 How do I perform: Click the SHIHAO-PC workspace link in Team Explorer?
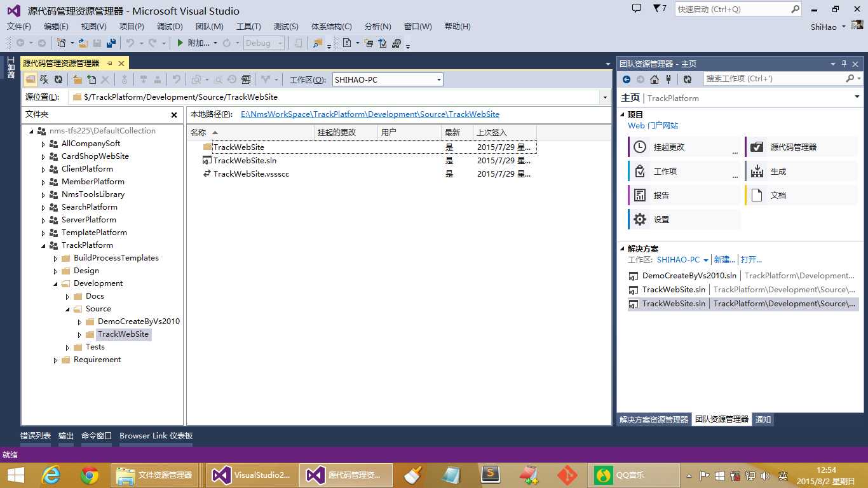coord(678,260)
